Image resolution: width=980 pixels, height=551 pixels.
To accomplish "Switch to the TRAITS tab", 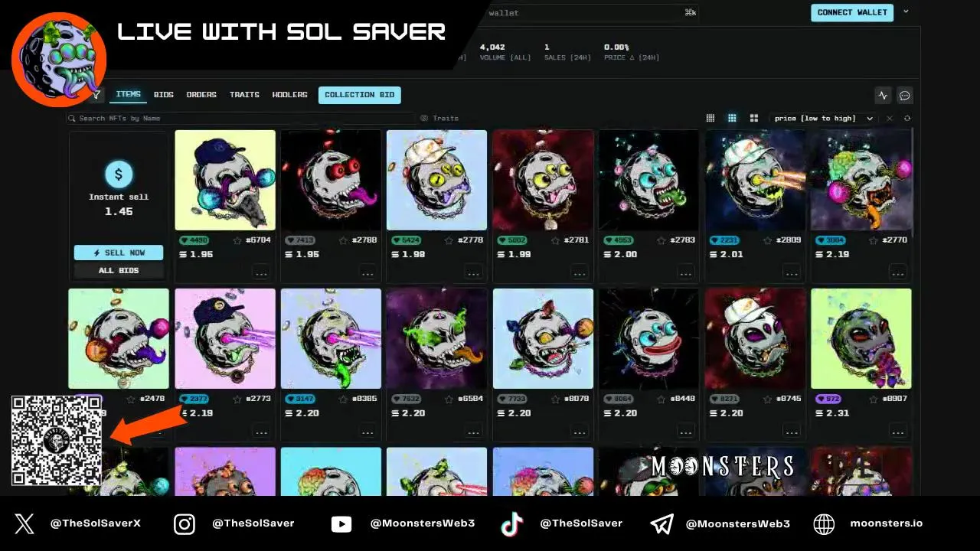I will click(x=244, y=95).
